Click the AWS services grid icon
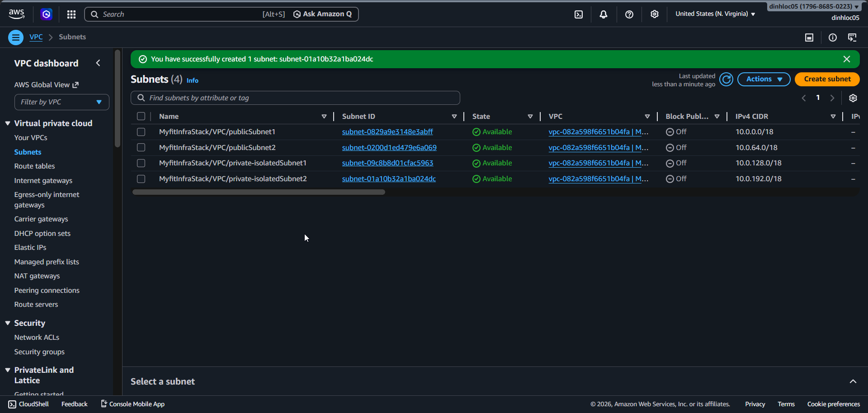The height and width of the screenshot is (413, 868). 71,14
